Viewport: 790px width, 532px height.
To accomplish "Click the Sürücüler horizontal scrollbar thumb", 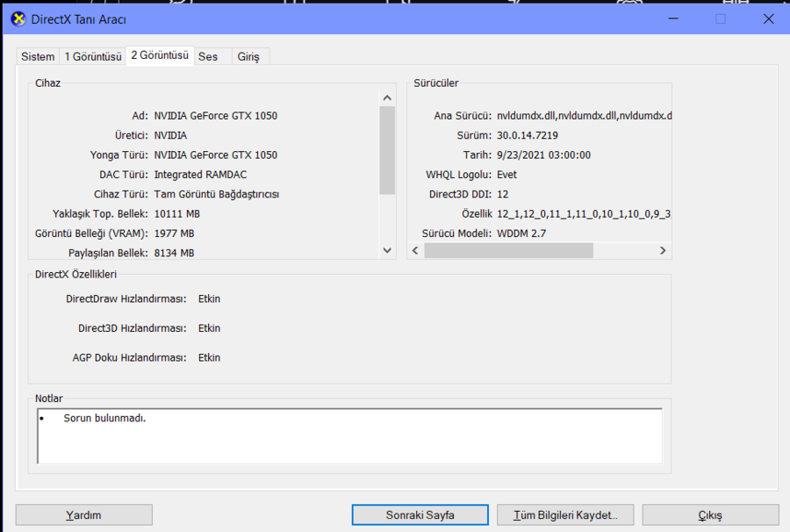I will coord(508,250).
